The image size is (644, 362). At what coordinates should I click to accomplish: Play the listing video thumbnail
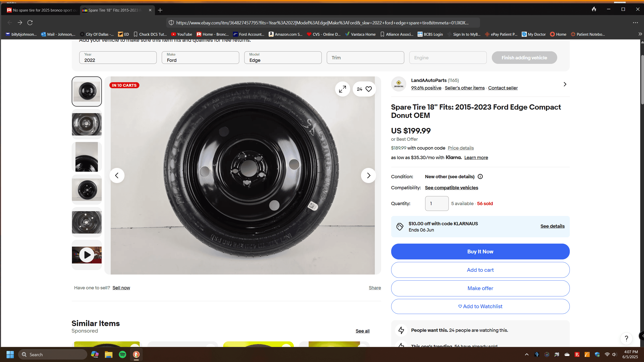[x=87, y=255]
